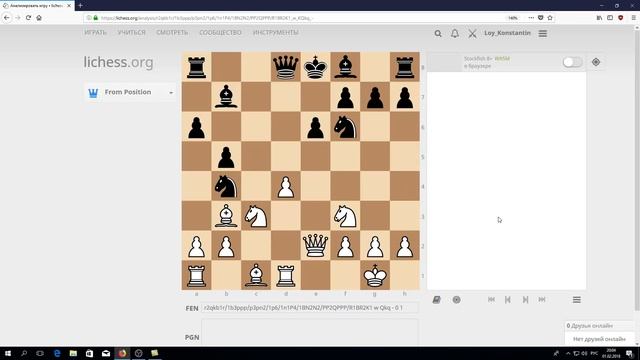
Task: Open Firefox library icon
Action: [x=599, y=18]
